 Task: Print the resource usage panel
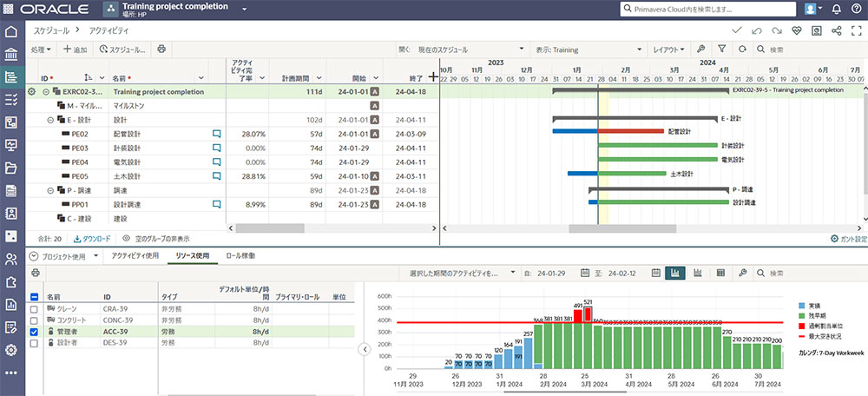(36, 273)
